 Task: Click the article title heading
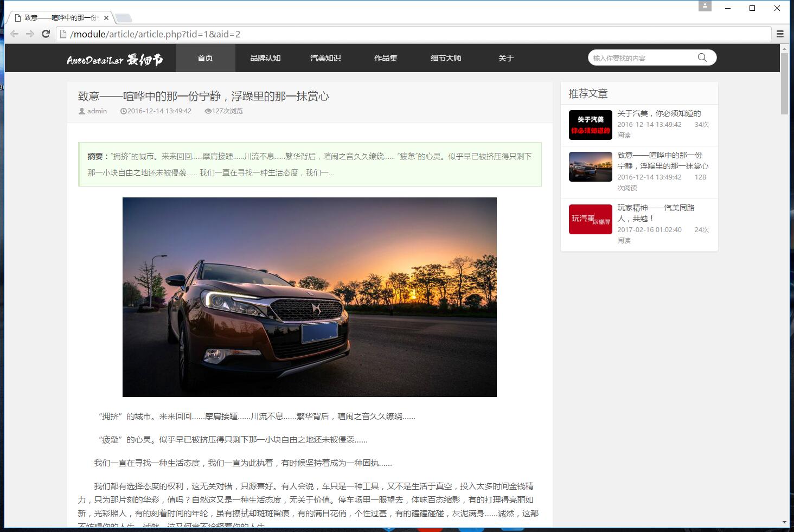click(x=203, y=96)
